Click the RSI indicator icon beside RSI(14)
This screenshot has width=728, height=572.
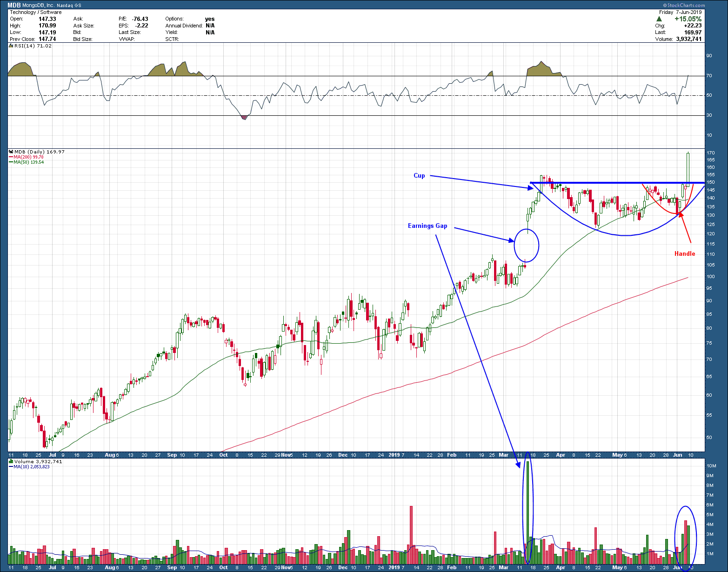pos(11,46)
